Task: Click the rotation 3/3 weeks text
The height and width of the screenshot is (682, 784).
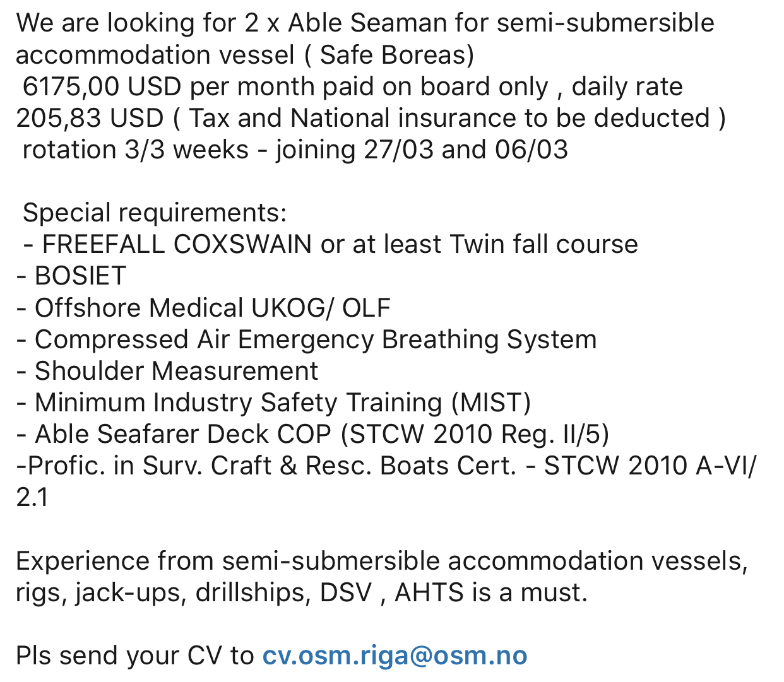Action: (136, 150)
